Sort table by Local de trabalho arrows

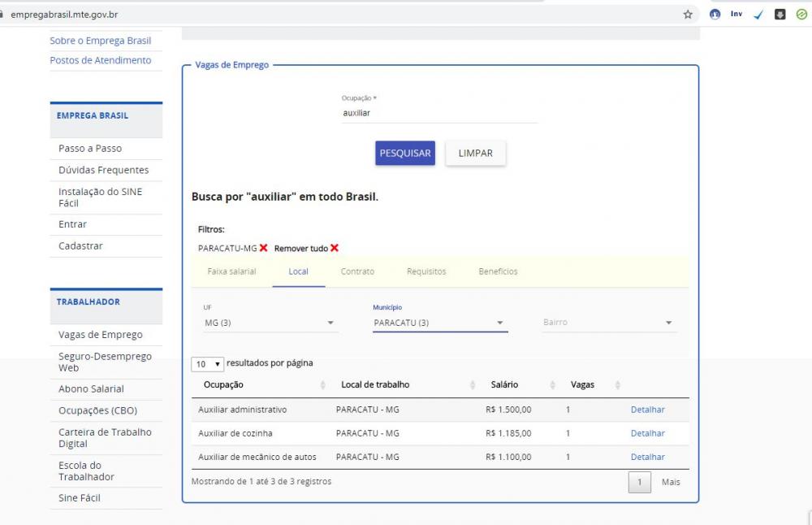(473, 384)
